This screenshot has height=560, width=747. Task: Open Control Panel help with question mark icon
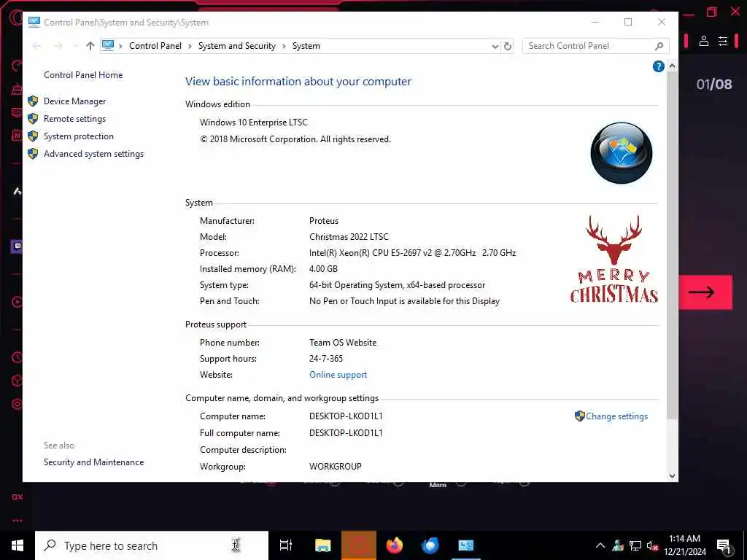coord(659,66)
